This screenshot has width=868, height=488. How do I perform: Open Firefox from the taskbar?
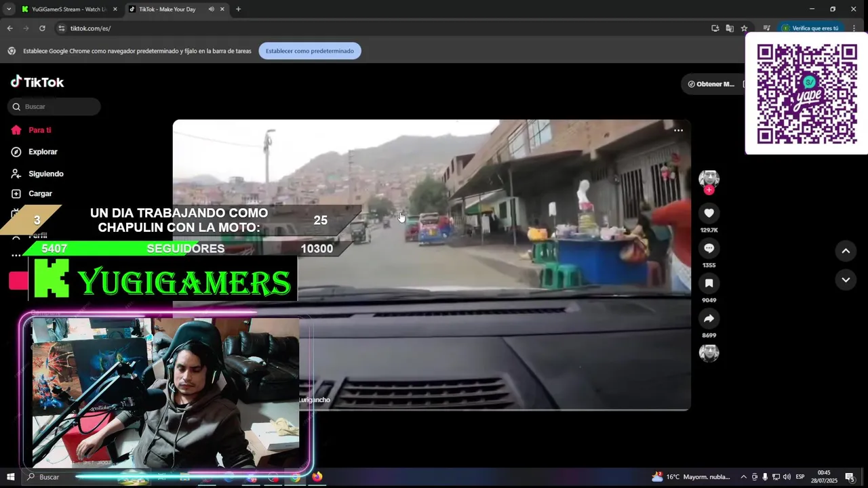pyautogui.click(x=317, y=476)
